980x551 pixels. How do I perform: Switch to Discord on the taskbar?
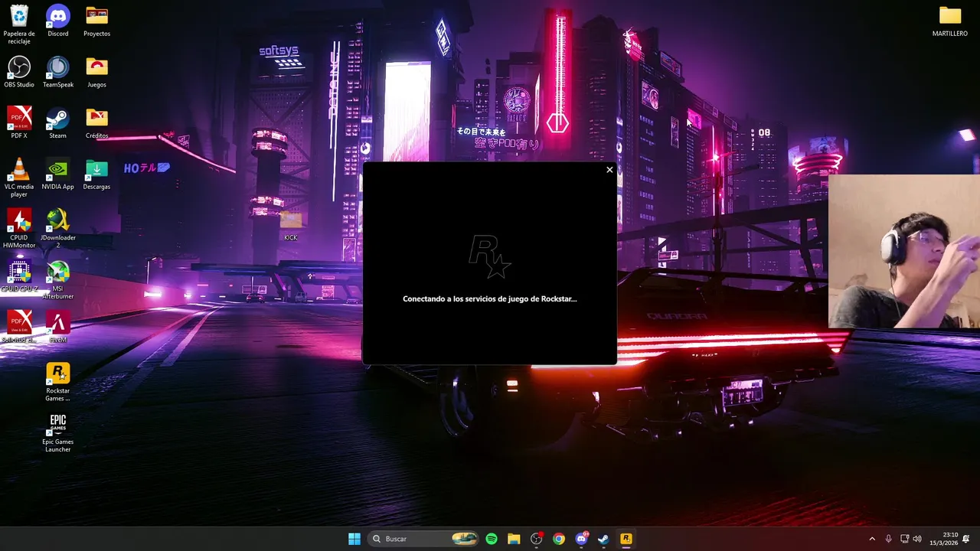click(581, 539)
